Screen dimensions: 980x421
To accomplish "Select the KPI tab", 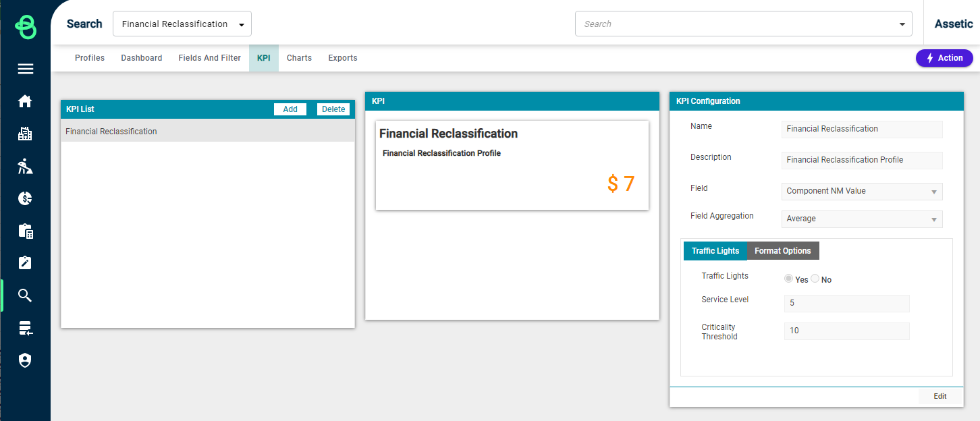I will (264, 58).
